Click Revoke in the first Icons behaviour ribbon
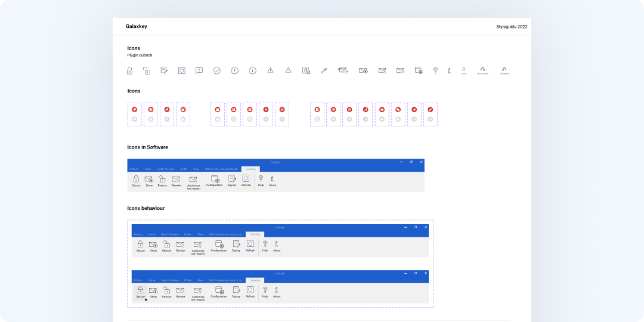Viewport: 644px width, 322px height. [x=180, y=246]
